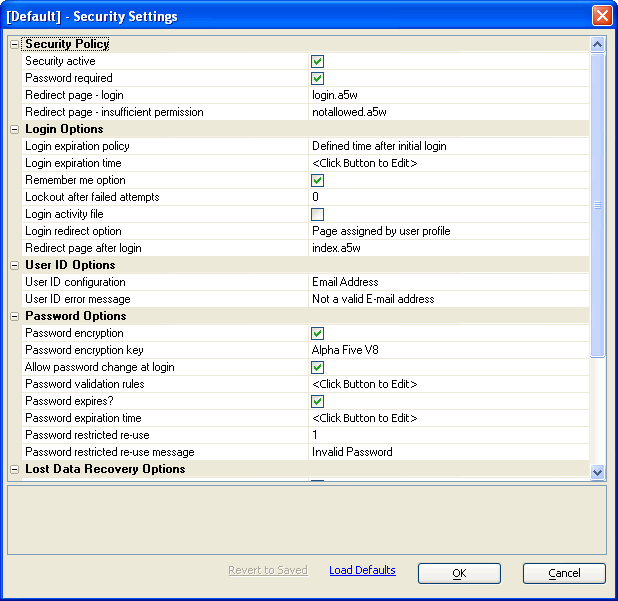Image resolution: width=618 pixels, height=601 pixels.
Task: Select the Password Options header text
Action: tap(76, 316)
